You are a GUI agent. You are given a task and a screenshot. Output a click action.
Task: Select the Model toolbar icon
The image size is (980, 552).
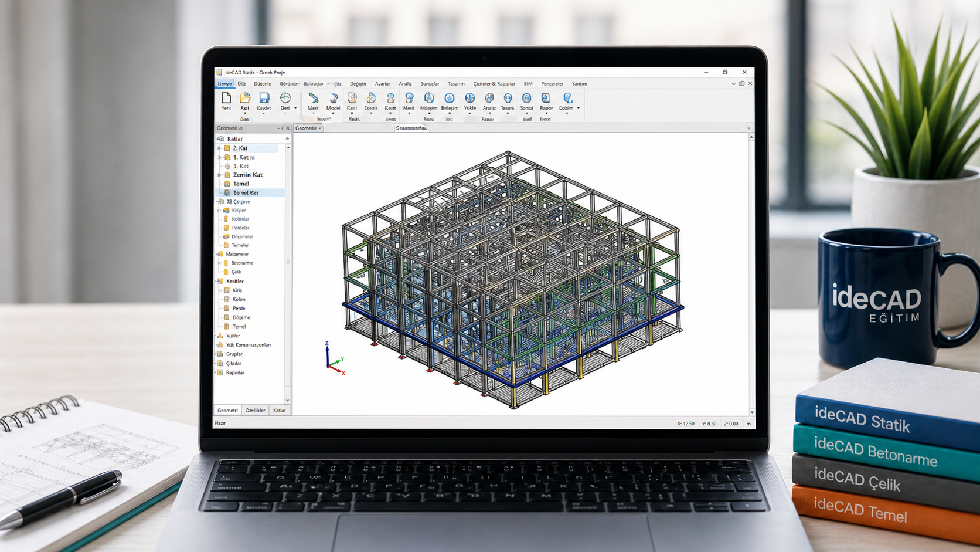pyautogui.click(x=334, y=98)
